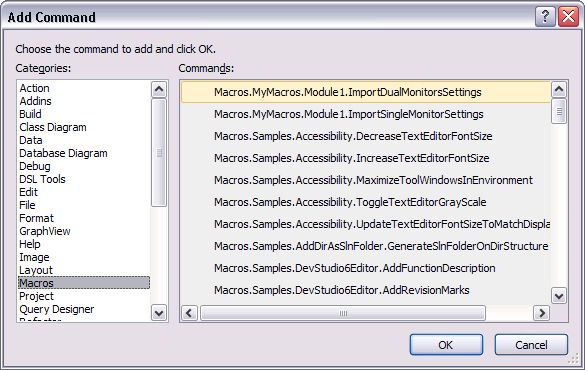585x370 pixels.
Task: Click the Categories list vertical scrollbar thumb
Action: pos(159,153)
